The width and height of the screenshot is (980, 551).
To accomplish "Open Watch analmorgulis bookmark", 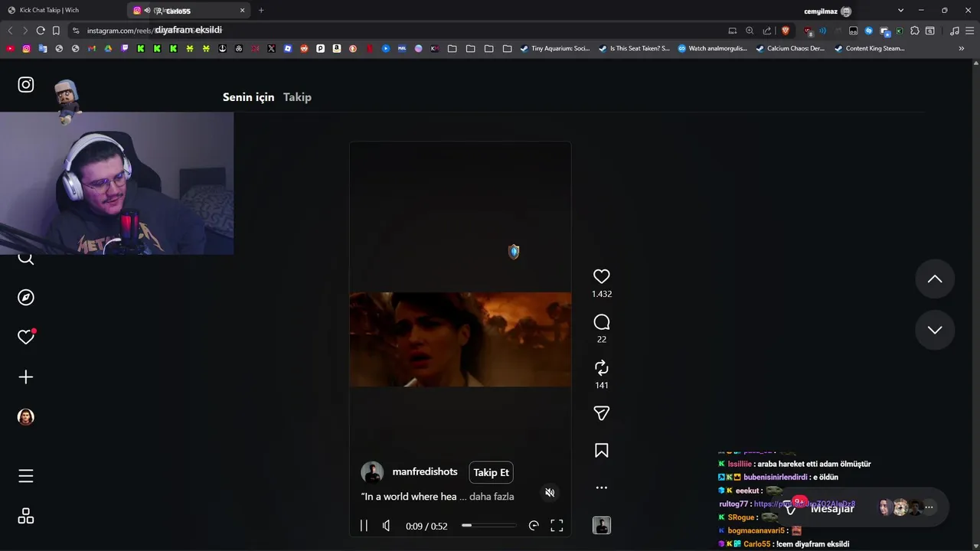I will click(712, 48).
